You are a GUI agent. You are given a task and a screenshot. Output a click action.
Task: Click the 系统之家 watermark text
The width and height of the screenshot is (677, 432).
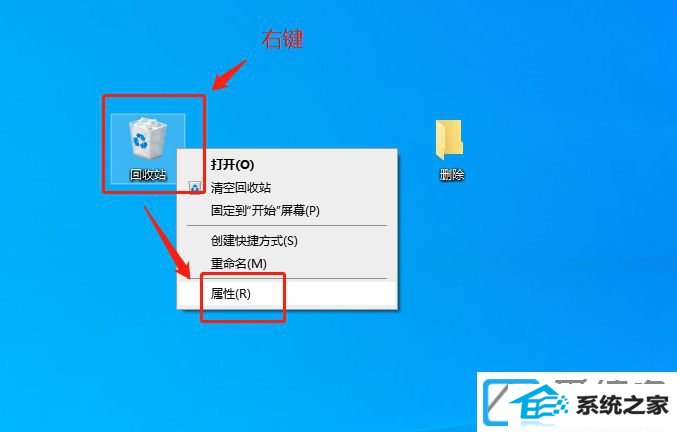[x=622, y=405]
